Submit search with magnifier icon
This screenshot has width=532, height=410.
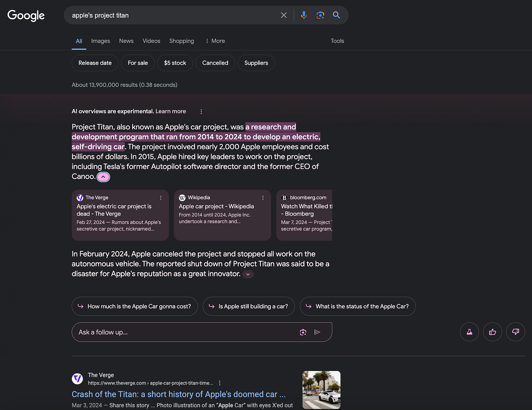(337, 15)
